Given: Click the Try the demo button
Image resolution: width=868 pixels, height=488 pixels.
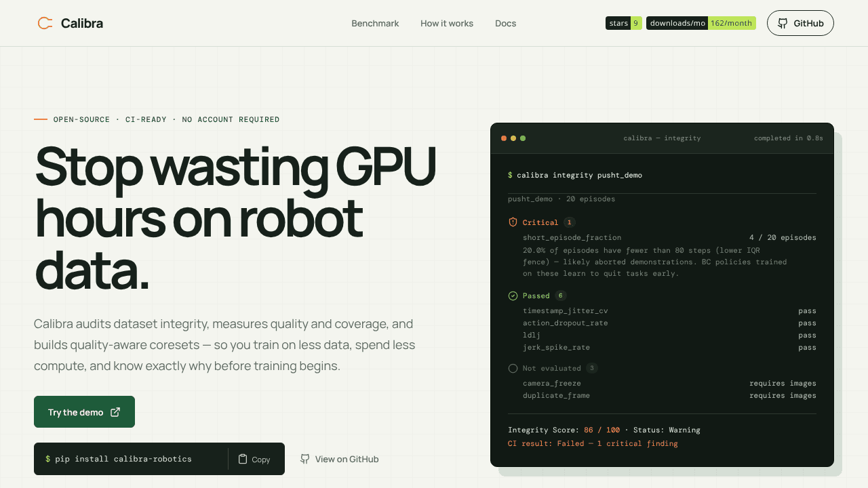Looking at the screenshot, I should click(x=84, y=412).
